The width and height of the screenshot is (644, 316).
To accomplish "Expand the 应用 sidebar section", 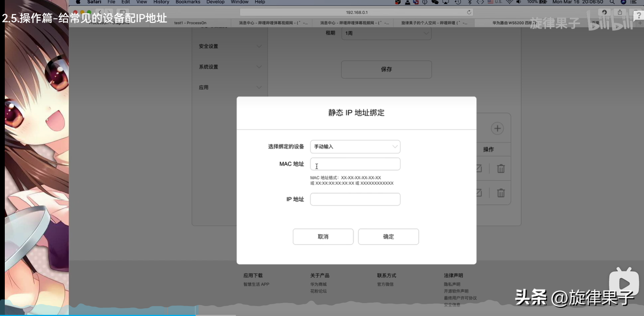I will (x=230, y=88).
